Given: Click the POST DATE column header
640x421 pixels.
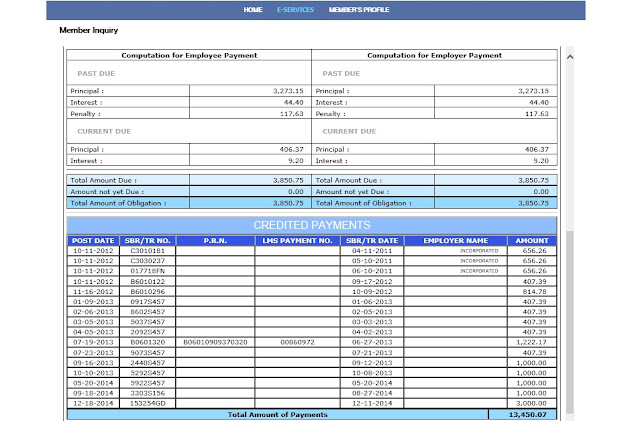Looking at the screenshot, I should tap(93, 241).
